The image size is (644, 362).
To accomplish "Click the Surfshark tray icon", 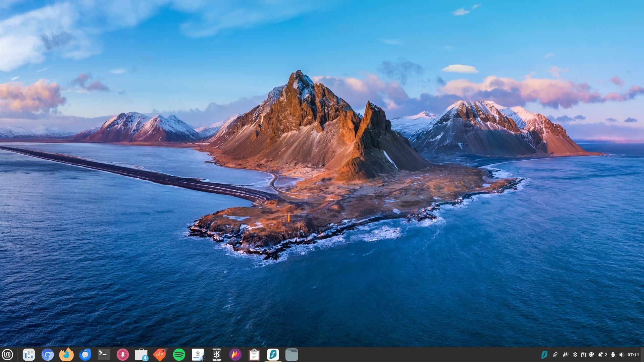I will pos(544,355).
